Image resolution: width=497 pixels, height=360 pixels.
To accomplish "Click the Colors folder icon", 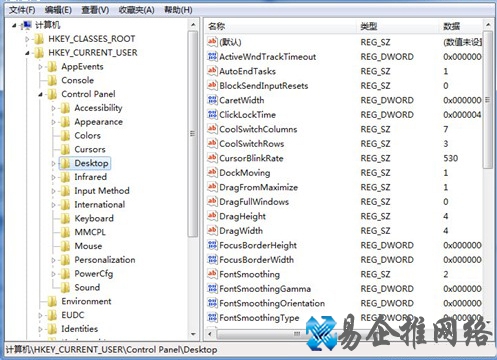I will tap(65, 136).
